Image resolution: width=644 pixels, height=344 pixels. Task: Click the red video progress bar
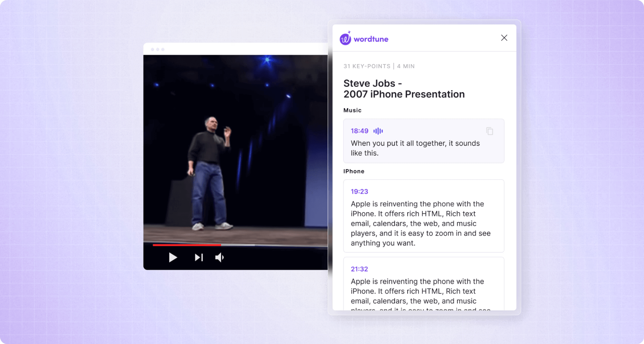click(x=187, y=245)
